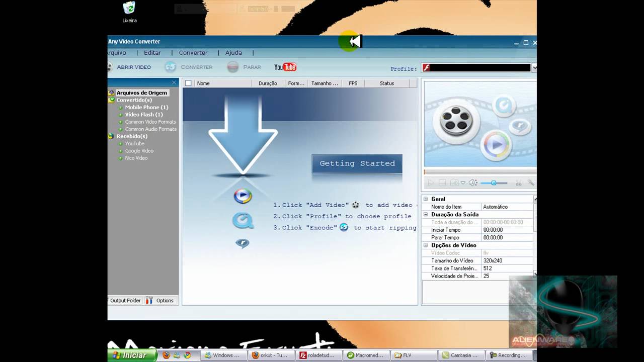The height and width of the screenshot is (362, 644).
Task: Open the Editar menu
Action: [x=152, y=53]
